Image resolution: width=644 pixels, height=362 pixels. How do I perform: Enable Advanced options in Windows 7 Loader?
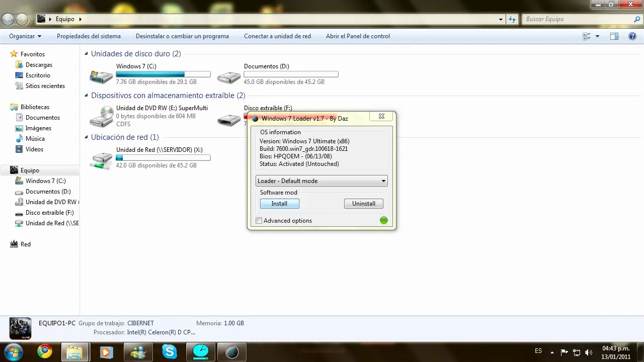coord(259,220)
